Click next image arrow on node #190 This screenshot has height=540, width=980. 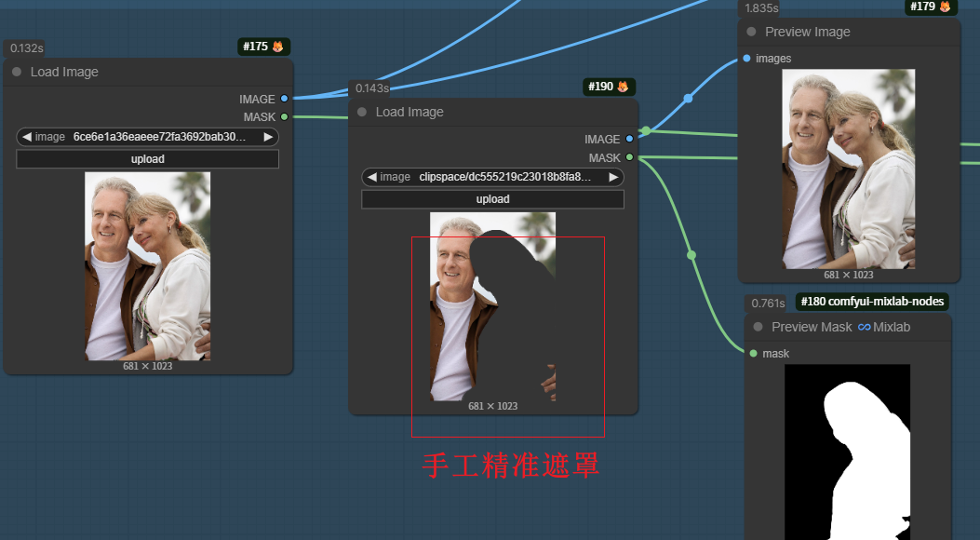click(x=613, y=178)
